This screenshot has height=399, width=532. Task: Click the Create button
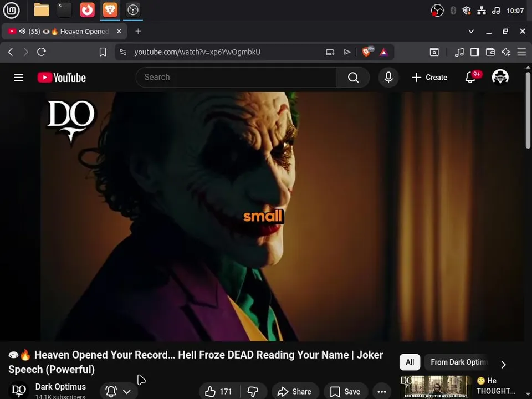tap(429, 78)
